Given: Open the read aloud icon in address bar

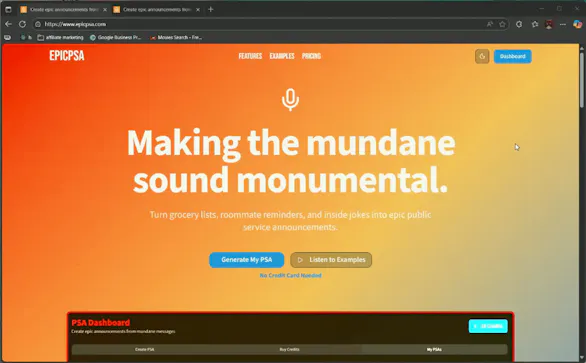Looking at the screenshot, I should 490,24.
